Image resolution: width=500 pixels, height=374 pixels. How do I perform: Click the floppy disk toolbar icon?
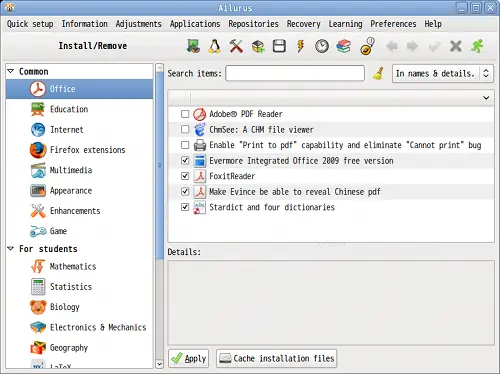point(279,46)
